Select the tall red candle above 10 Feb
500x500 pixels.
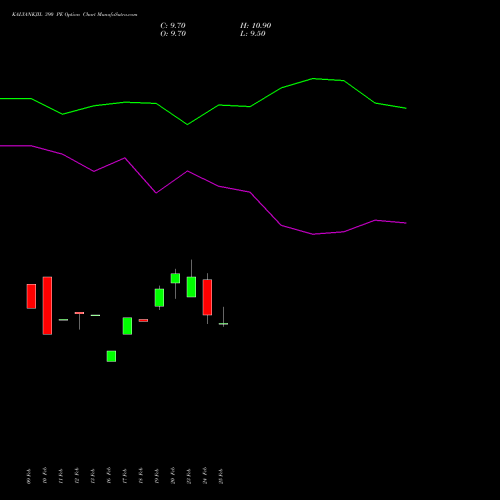pos(47,306)
